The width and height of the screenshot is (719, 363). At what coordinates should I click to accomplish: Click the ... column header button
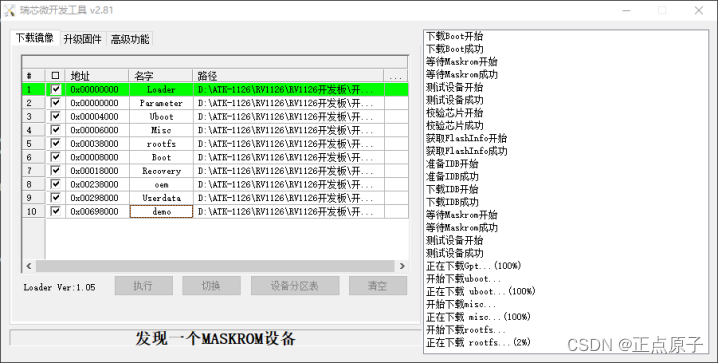pyautogui.click(x=396, y=76)
